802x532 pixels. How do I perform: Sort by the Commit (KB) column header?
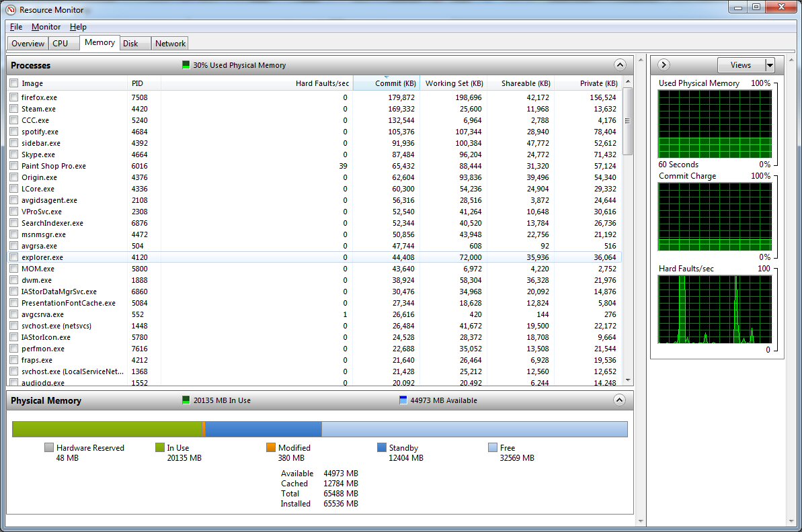tap(387, 83)
